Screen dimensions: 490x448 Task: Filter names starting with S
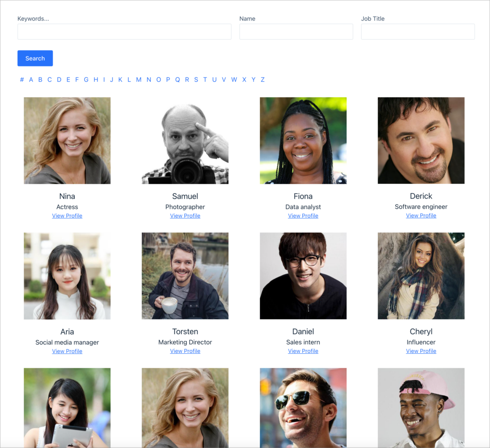(196, 79)
